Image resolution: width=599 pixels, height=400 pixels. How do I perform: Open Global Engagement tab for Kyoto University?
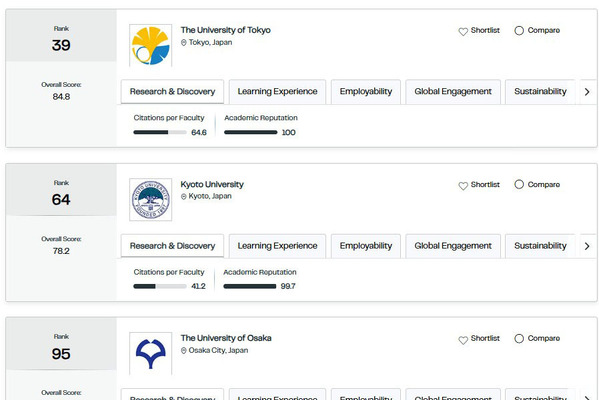(x=453, y=246)
